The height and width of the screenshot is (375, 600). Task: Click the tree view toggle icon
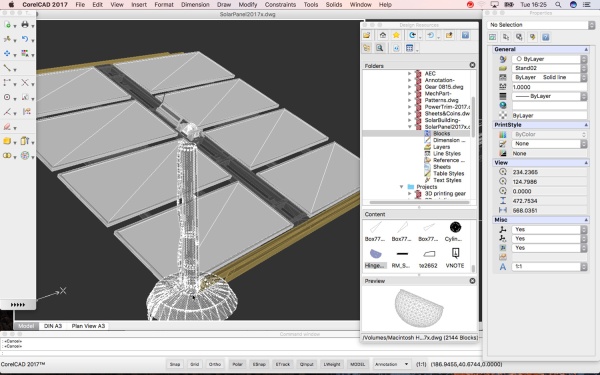[x=367, y=48]
